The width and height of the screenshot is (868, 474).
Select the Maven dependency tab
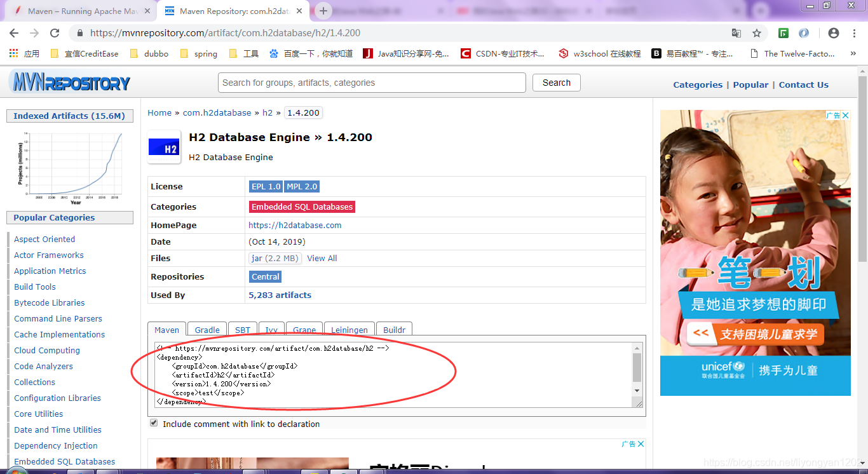pyautogui.click(x=167, y=330)
